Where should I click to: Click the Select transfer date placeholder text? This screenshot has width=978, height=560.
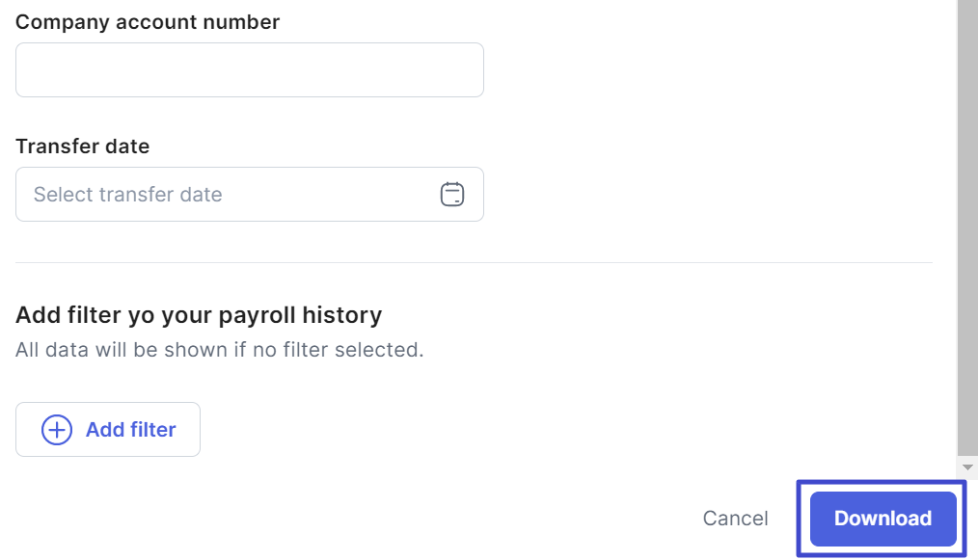(x=128, y=195)
